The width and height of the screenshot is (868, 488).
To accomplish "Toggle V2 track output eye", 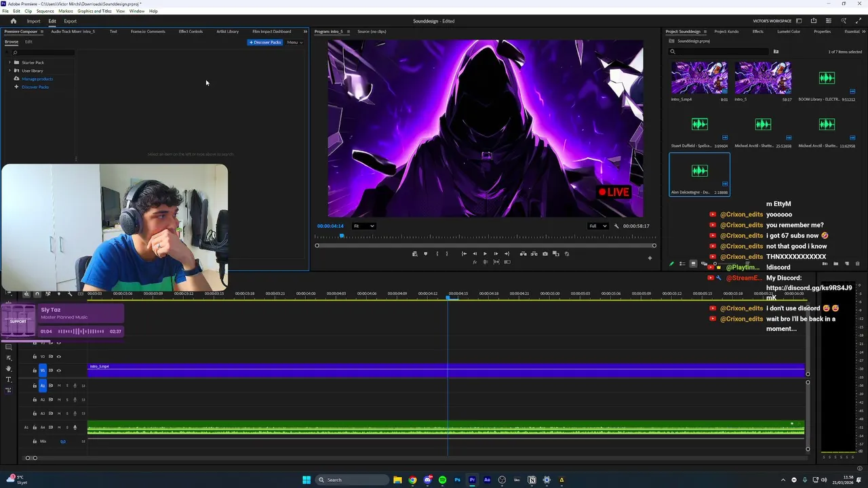I will [x=58, y=357].
